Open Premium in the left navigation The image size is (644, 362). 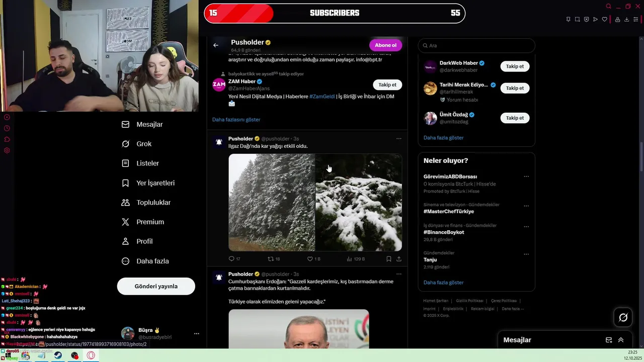(143, 222)
